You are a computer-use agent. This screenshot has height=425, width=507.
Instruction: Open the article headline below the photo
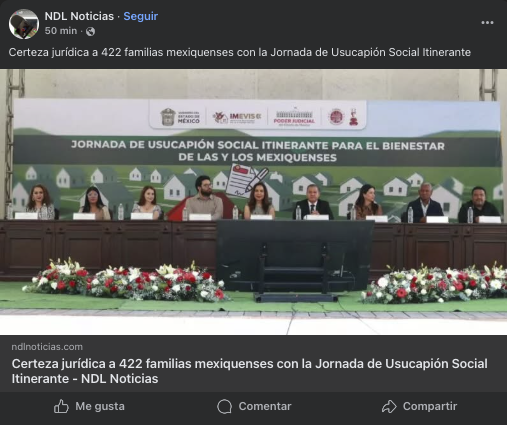[250, 371]
